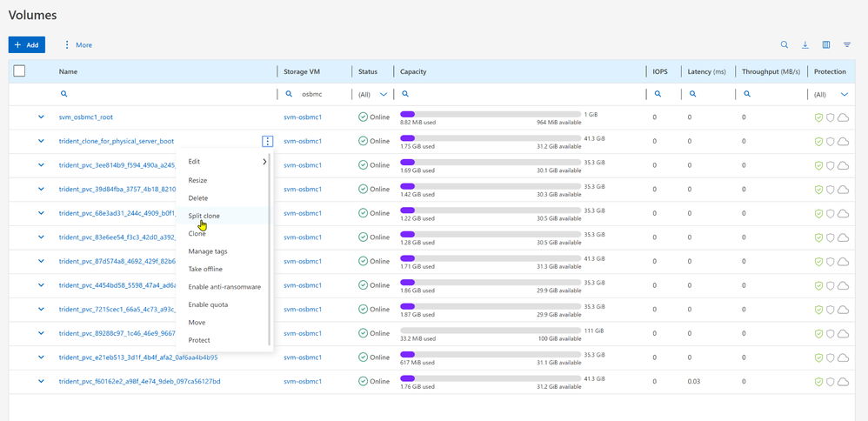
Task: Click the download icon in top toolbar
Action: pyautogui.click(x=805, y=44)
